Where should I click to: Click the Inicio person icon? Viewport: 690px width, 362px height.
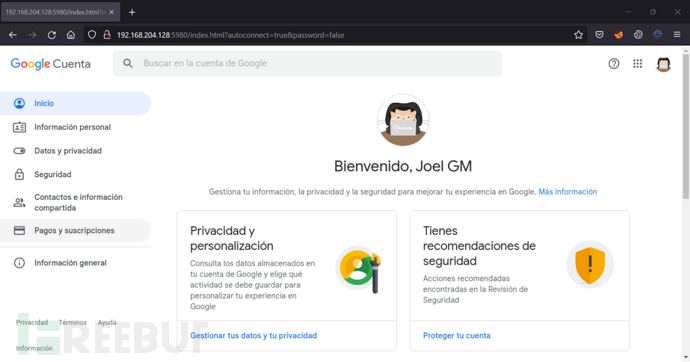pos(19,103)
